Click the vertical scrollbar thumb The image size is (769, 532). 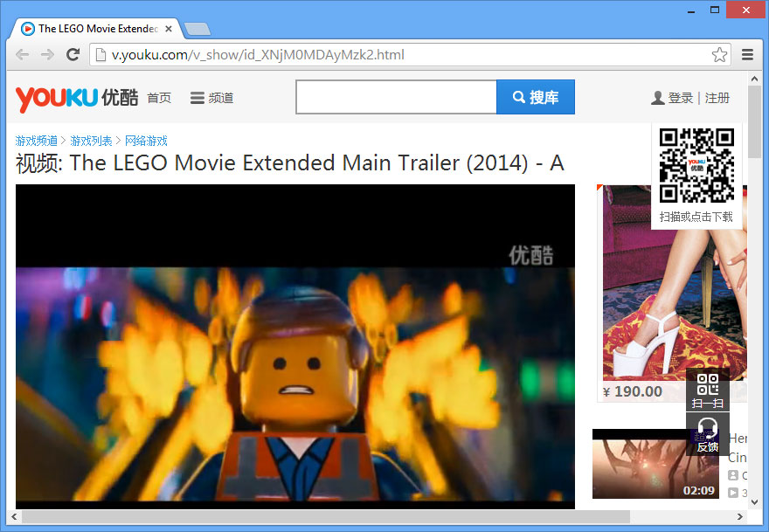[754, 122]
